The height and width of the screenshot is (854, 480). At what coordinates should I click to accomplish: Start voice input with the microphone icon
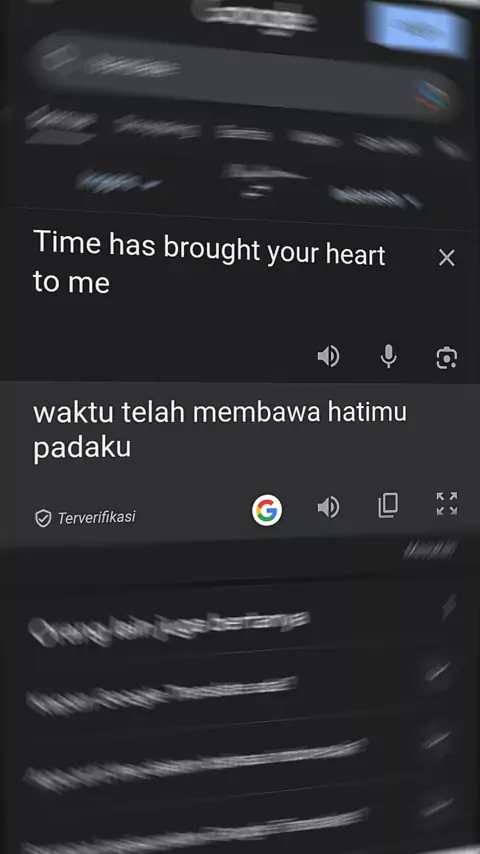pyautogui.click(x=388, y=357)
